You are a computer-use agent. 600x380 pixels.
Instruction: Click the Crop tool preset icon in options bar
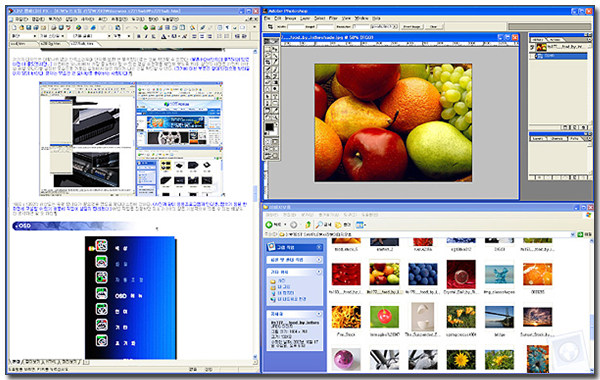(270, 26)
